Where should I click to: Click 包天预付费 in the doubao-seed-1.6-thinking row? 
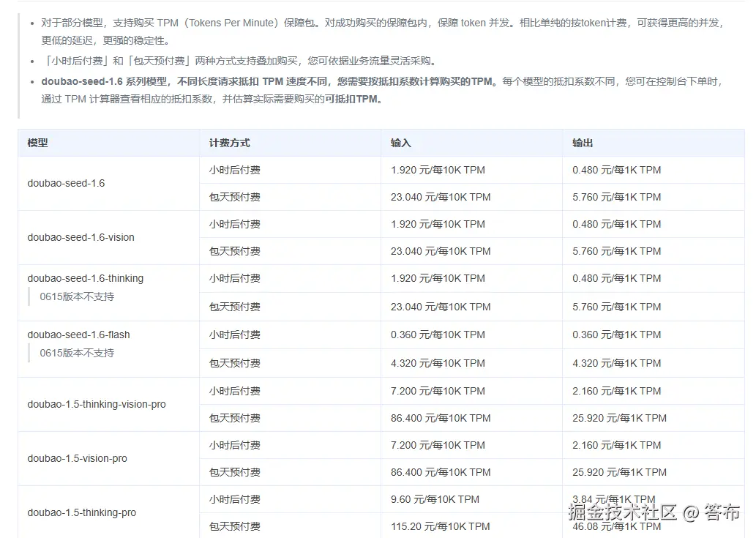click(x=235, y=307)
